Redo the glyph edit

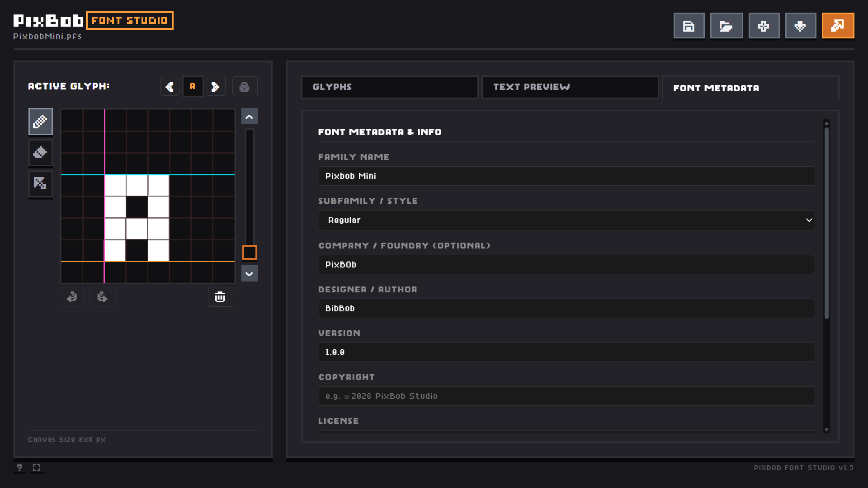tap(102, 297)
